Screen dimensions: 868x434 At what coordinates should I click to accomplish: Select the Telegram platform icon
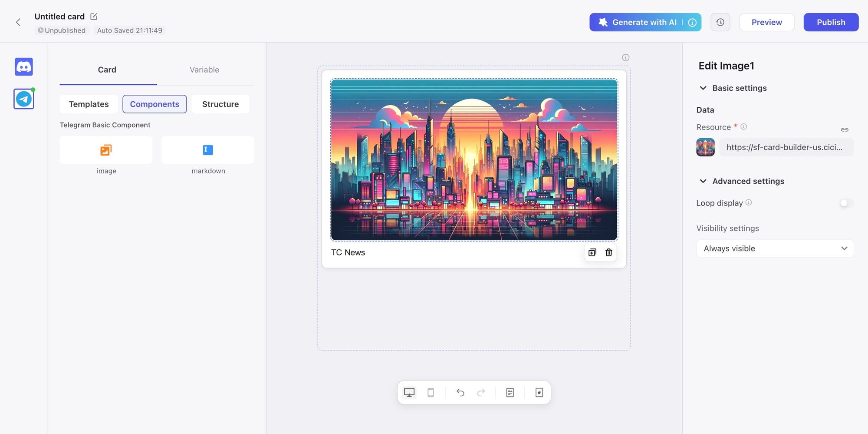point(24,99)
